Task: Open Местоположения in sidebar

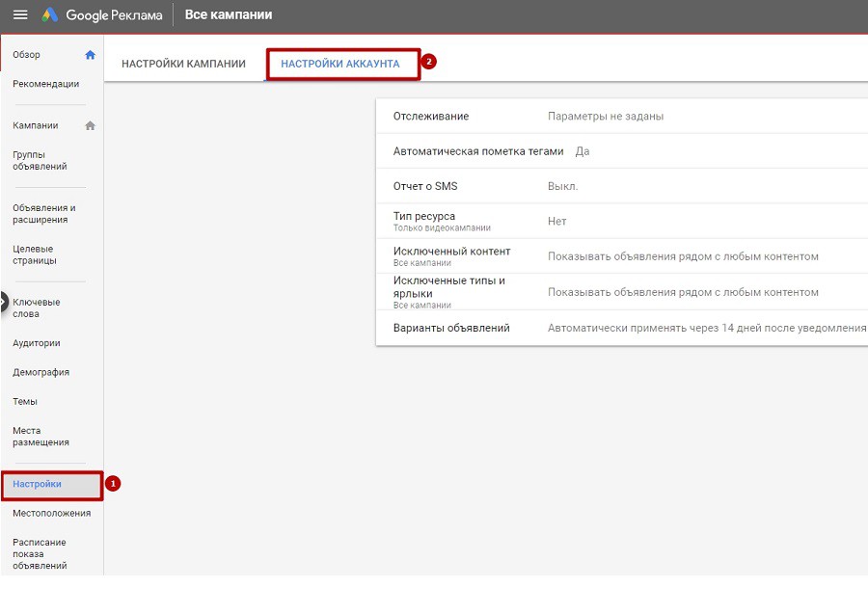Action: pos(51,513)
